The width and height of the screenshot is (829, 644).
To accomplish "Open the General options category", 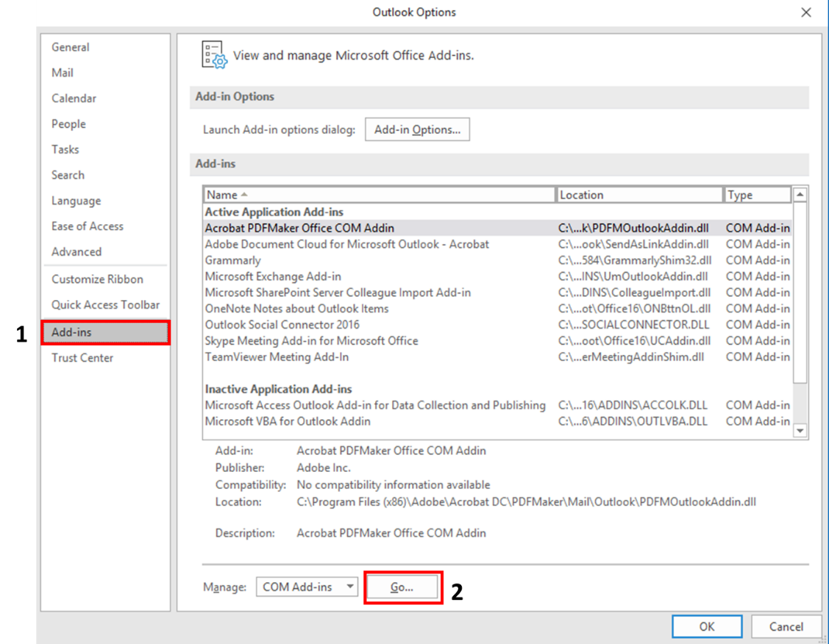I will click(71, 47).
